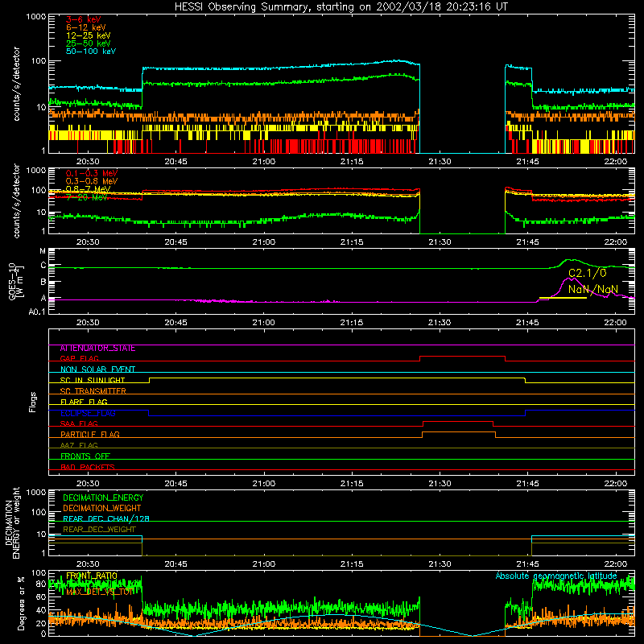The height and width of the screenshot is (644, 644).
Task: Click the 0.1-0.3 MeV legend label
Action: 92,173
